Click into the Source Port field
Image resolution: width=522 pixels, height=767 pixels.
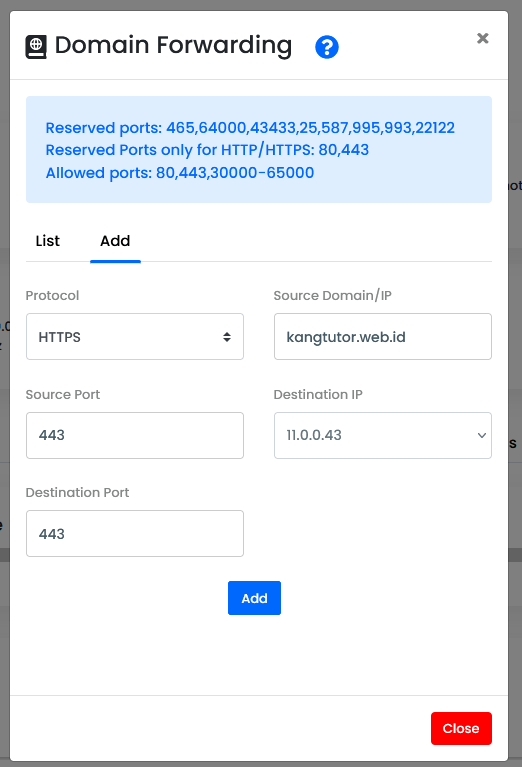pyautogui.click(x=135, y=435)
